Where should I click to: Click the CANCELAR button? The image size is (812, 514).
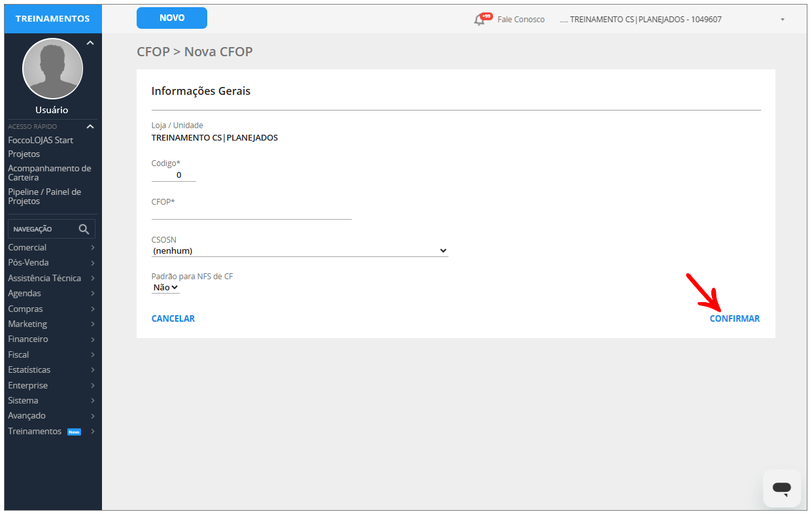[x=173, y=319]
